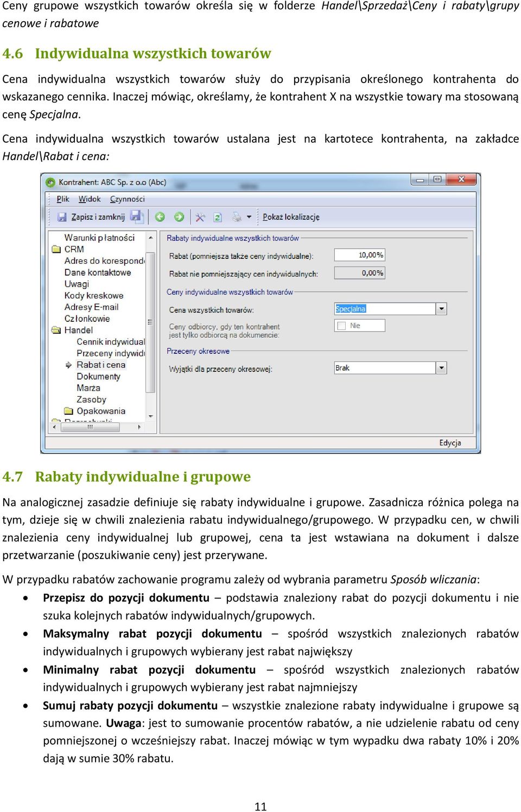Viewport: 521px width, 812px height.
Task: Click Pokaż lokalizację button
Action: 291,217
